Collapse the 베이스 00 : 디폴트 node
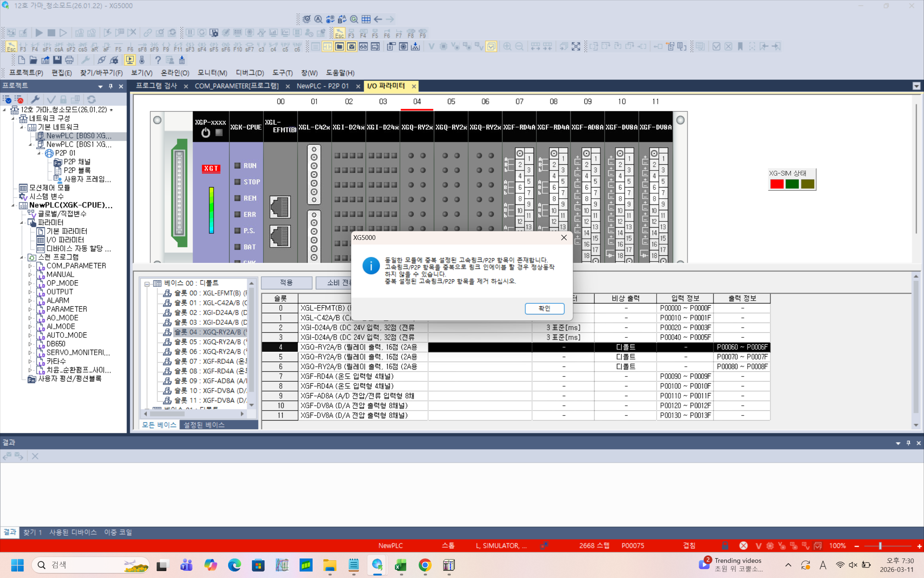 click(147, 284)
